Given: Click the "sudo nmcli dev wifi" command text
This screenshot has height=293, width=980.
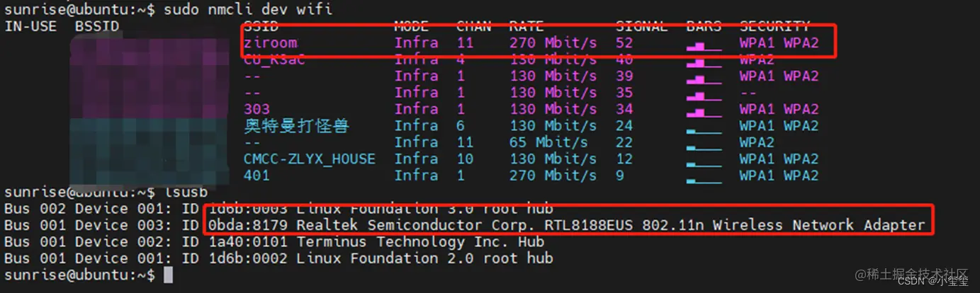Looking at the screenshot, I should pos(247,9).
